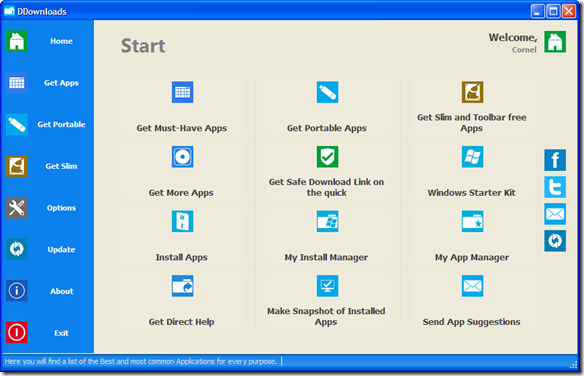
Task: Open the Get Direct Help link
Action: click(x=181, y=322)
